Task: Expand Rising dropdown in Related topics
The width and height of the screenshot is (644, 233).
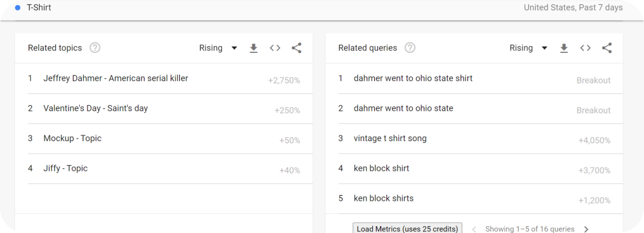Action: 218,48
